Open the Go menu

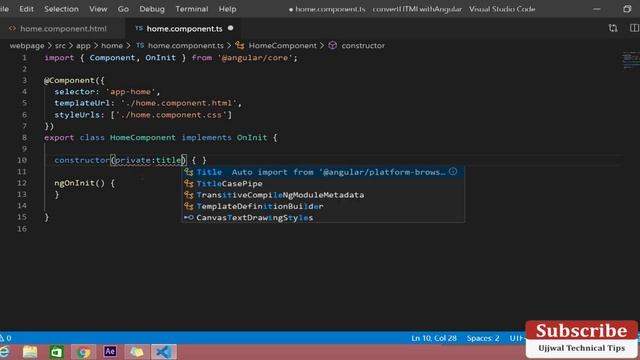click(x=123, y=9)
